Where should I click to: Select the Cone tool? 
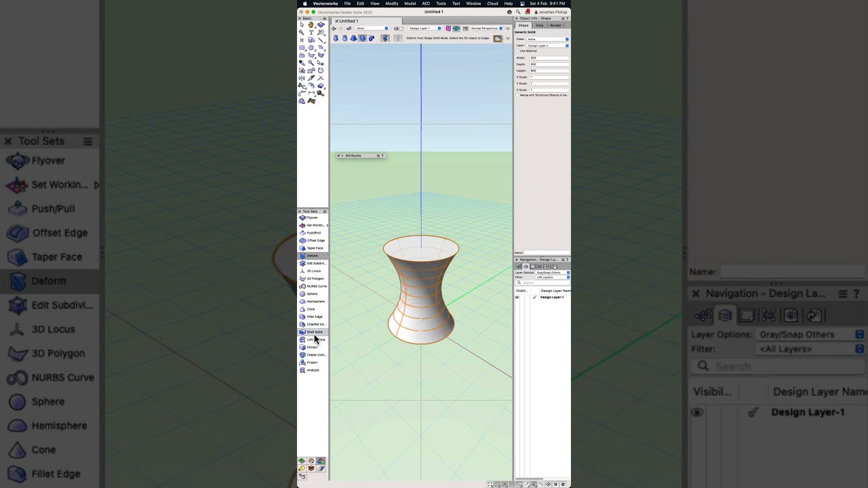point(313,309)
